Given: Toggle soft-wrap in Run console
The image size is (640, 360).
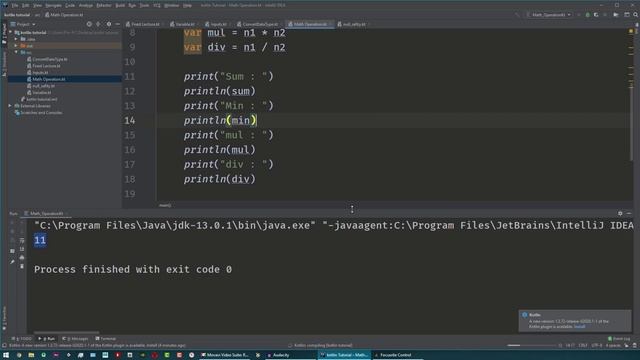Looking at the screenshot, I should tap(22, 240).
